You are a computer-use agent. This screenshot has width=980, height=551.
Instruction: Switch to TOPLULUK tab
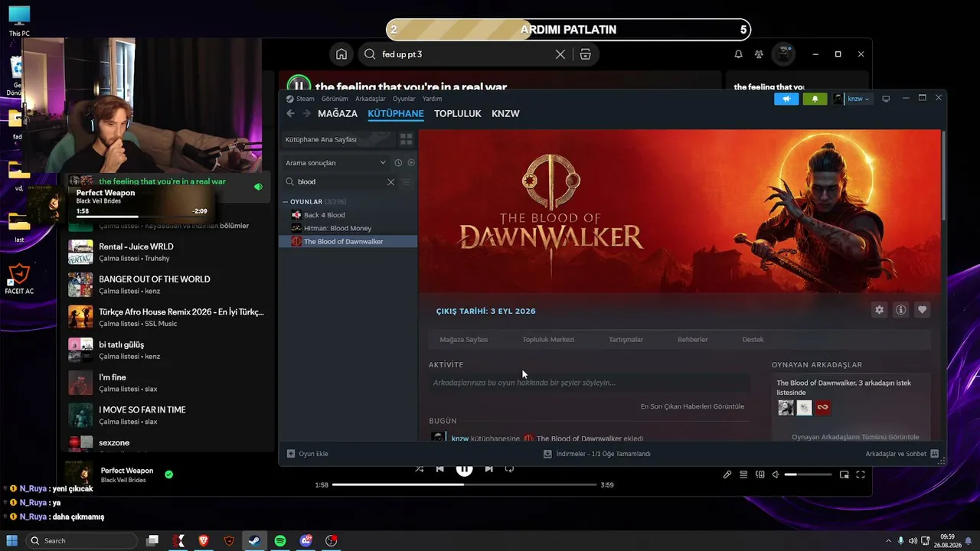(458, 113)
